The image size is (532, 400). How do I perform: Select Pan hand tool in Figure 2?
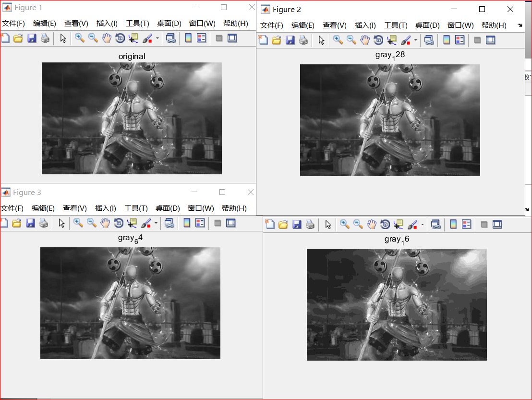click(365, 40)
